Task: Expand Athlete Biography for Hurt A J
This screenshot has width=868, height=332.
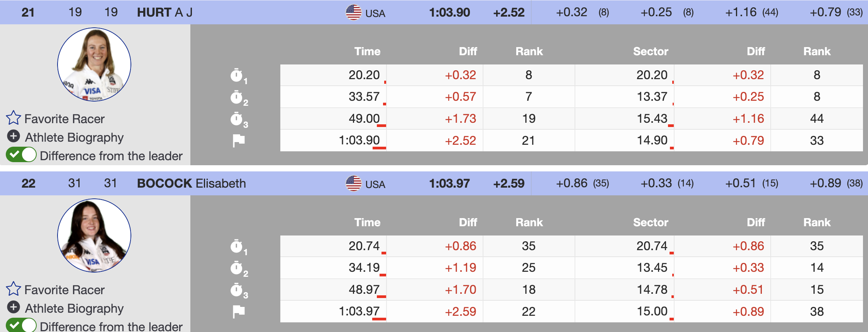Action: [14, 136]
